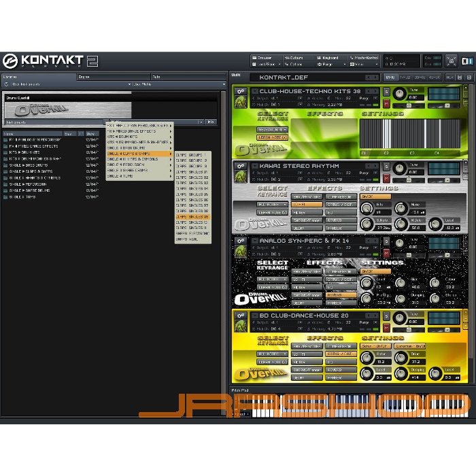
Task: Click the save multi disk icon in rack header
Action: point(460,78)
